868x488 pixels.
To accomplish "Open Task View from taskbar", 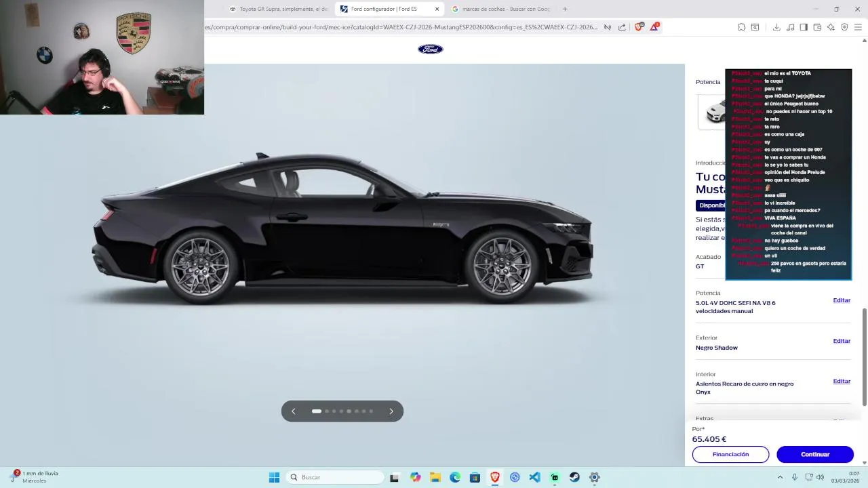I will [394, 477].
